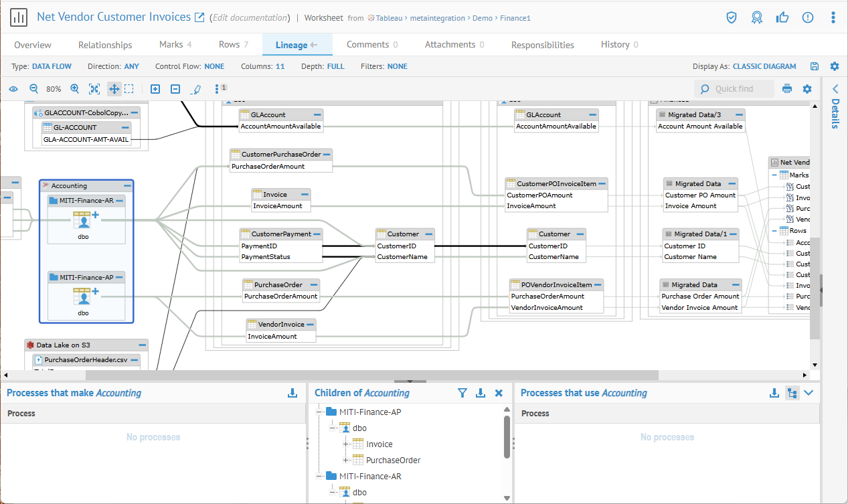Open the Responsibilities tab
The height and width of the screenshot is (504, 848).
point(542,45)
